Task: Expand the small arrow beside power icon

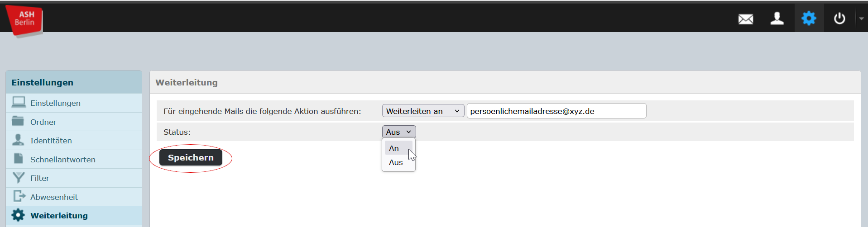Action: coord(861,19)
